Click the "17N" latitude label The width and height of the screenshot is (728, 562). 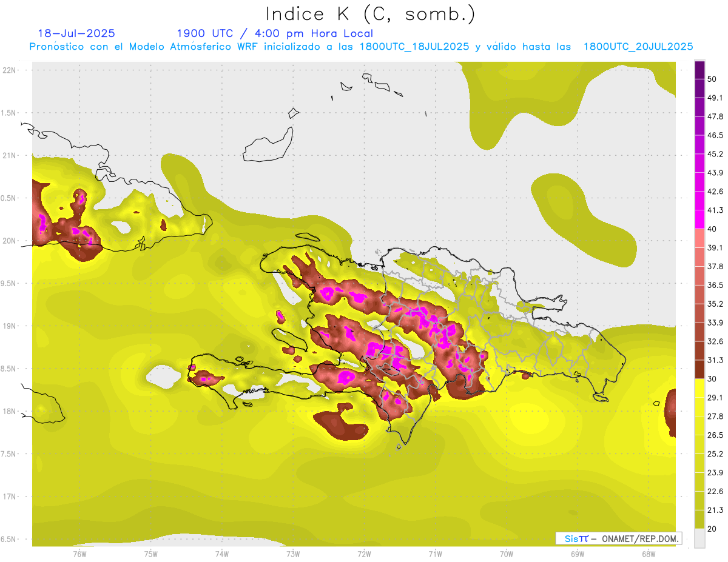click(x=10, y=497)
